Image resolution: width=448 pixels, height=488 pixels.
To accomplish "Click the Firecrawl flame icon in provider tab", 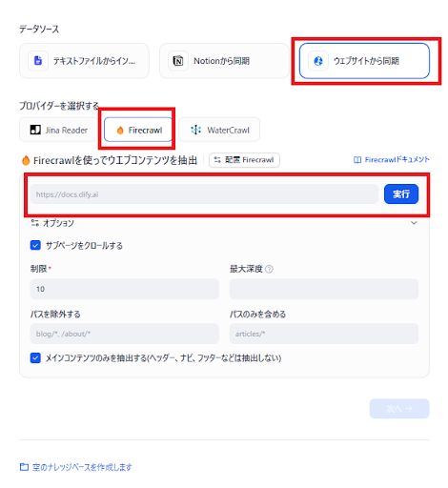I will click(x=120, y=130).
